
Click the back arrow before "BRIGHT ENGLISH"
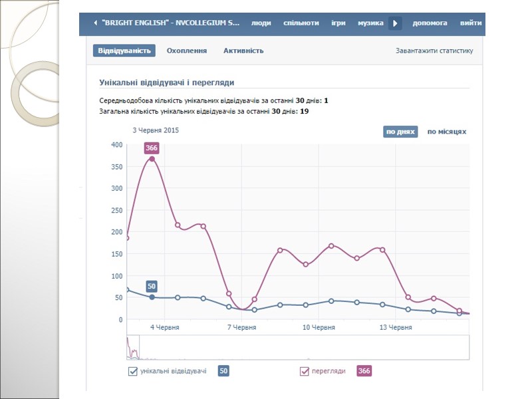95,23
